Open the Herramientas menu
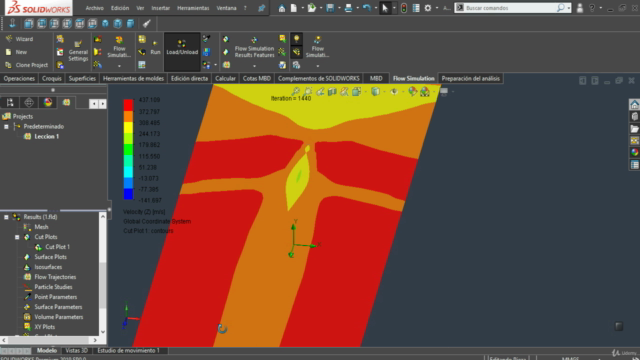The height and width of the screenshot is (360, 640). (193, 8)
